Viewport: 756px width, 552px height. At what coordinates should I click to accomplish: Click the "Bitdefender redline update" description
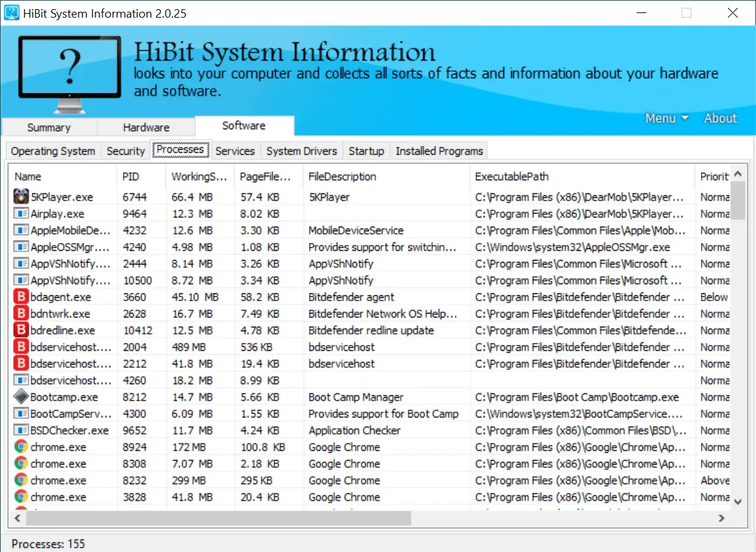(x=371, y=330)
